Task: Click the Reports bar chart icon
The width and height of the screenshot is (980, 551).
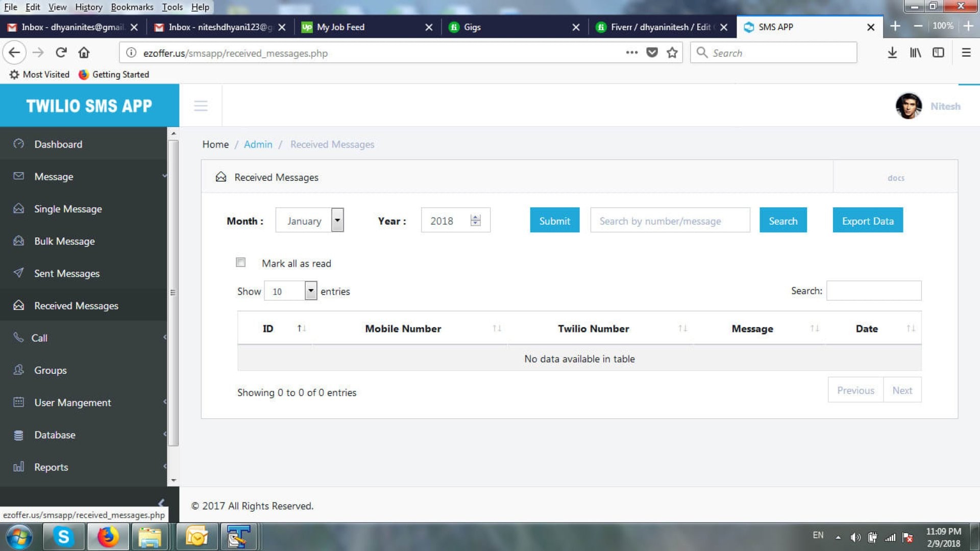Action: pyautogui.click(x=19, y=467)
